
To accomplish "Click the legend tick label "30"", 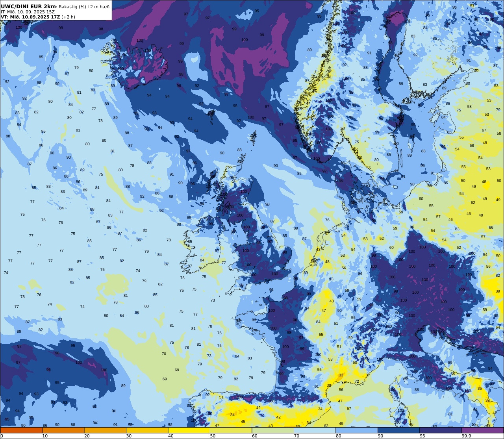I will tap(129, 436).
